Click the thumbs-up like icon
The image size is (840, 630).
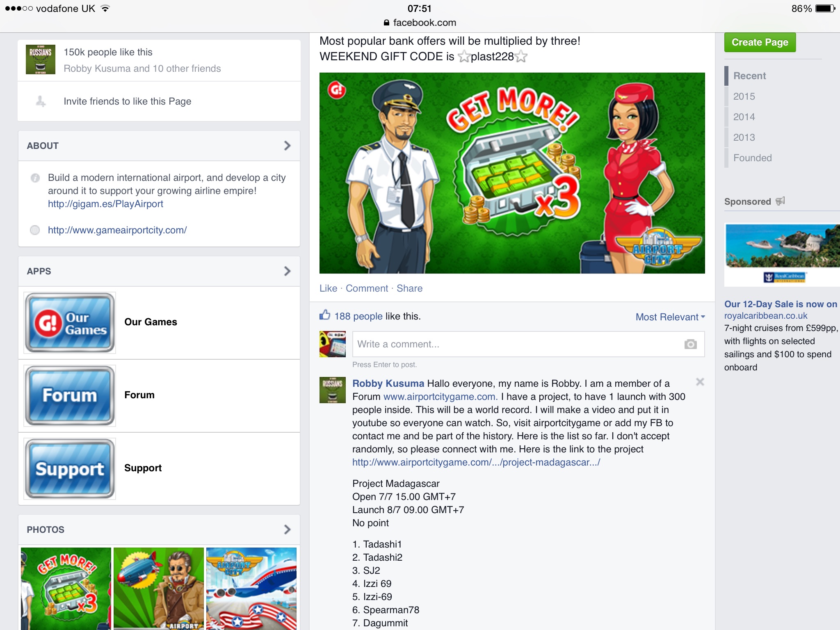[x=325, y=315]
